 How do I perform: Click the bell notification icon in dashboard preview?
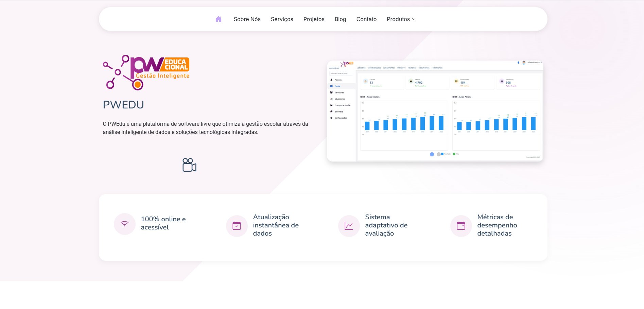[518, 63]
